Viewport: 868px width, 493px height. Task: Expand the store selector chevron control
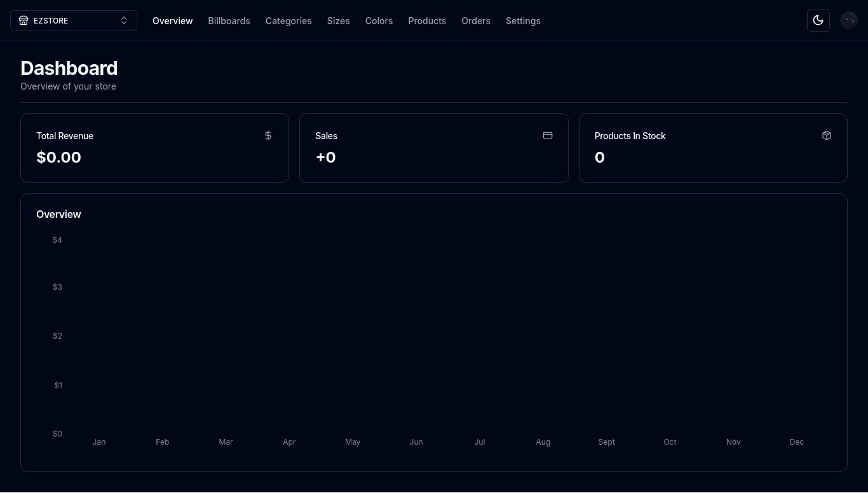(x=124, y=20)
